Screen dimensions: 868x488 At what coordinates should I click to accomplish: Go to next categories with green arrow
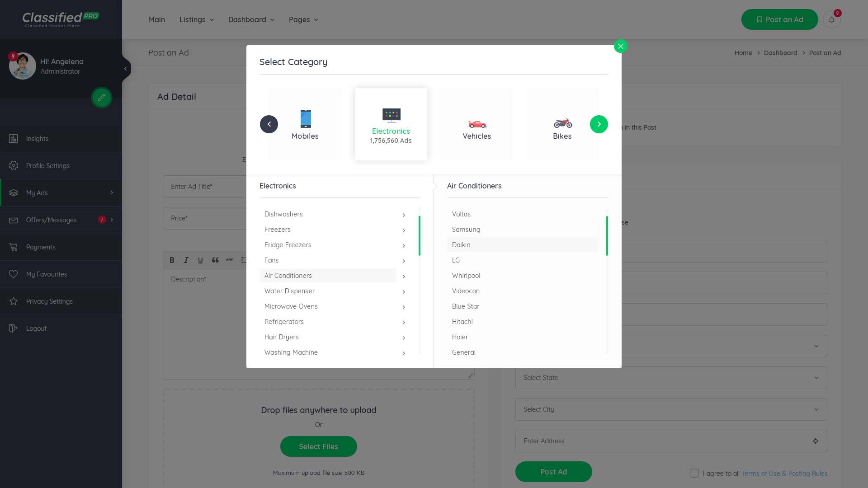coord(599,124)
